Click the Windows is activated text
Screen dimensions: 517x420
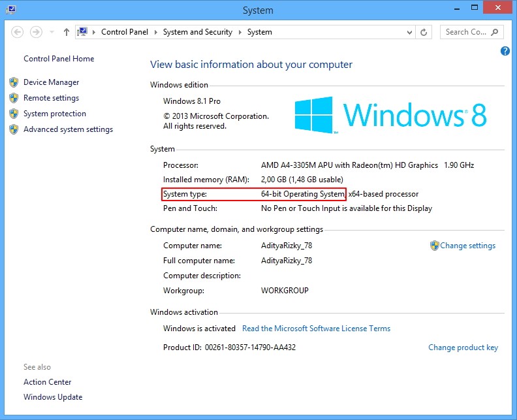pyautogui.click(x=199, y=329)
